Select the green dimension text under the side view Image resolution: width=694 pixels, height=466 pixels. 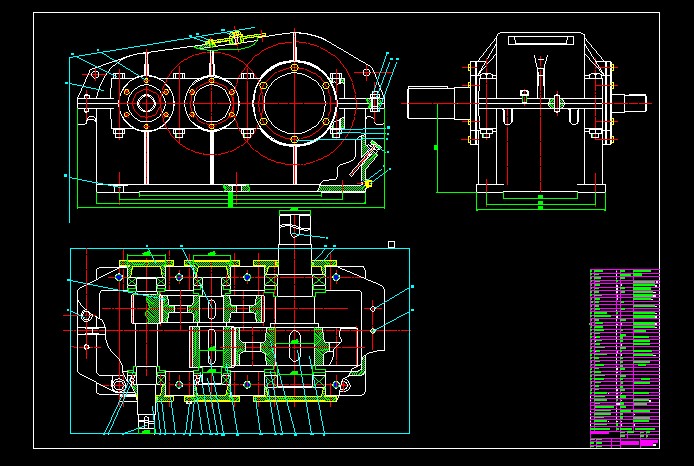[541, 204]
